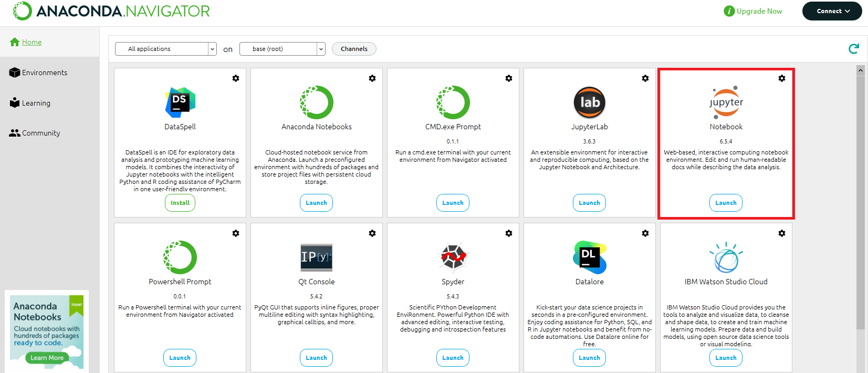Open gear menu on CMD.exe Prompt tile
Viewport: 868px width, 373px height.
click(509, 78)
